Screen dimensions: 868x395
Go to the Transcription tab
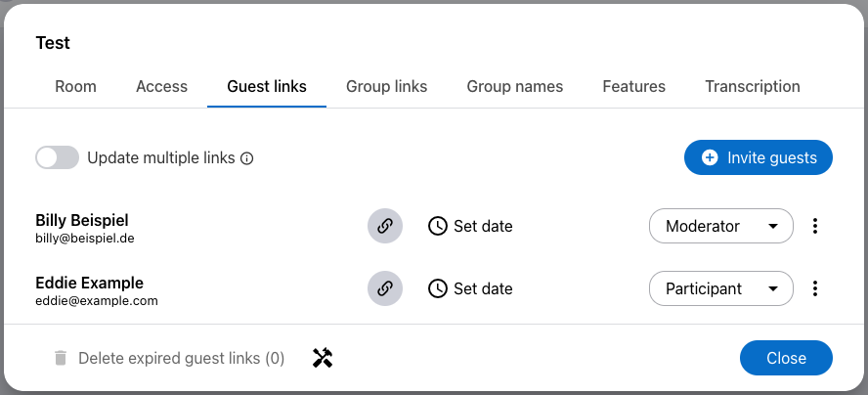point(752,86)
